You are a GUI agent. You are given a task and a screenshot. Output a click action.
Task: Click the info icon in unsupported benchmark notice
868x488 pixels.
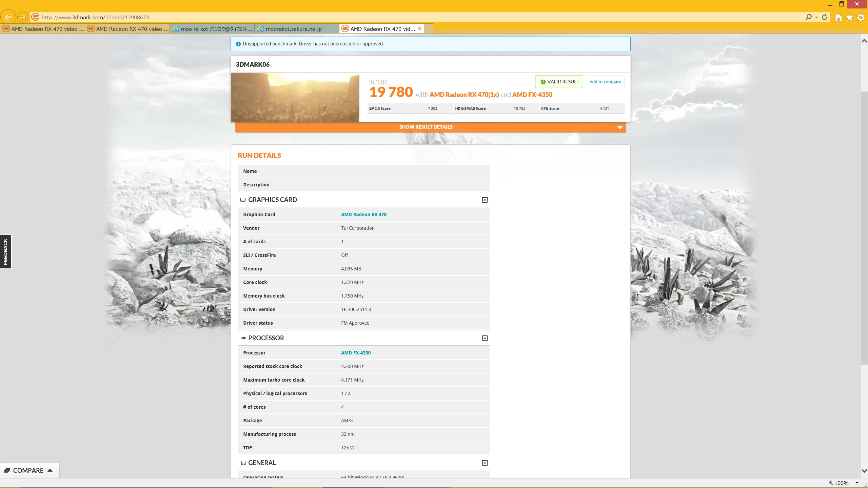tap(238, 44)
